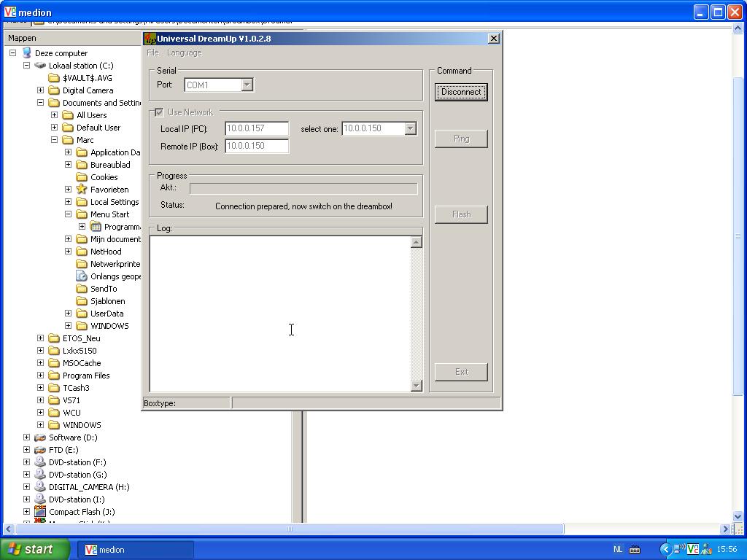
Task: Expand the All Users folder node
Action: (54, 114)
